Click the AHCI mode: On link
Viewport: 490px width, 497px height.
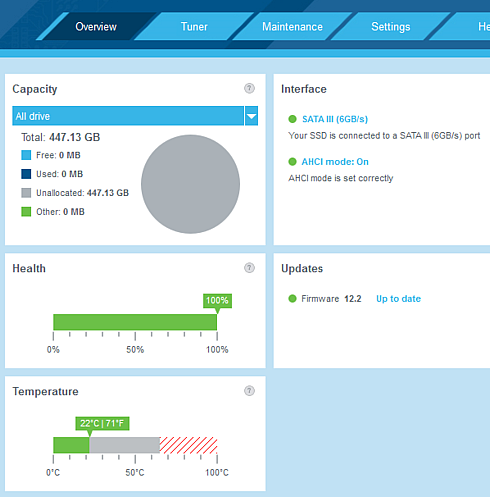pyautogui.click(x=335, y=162)
